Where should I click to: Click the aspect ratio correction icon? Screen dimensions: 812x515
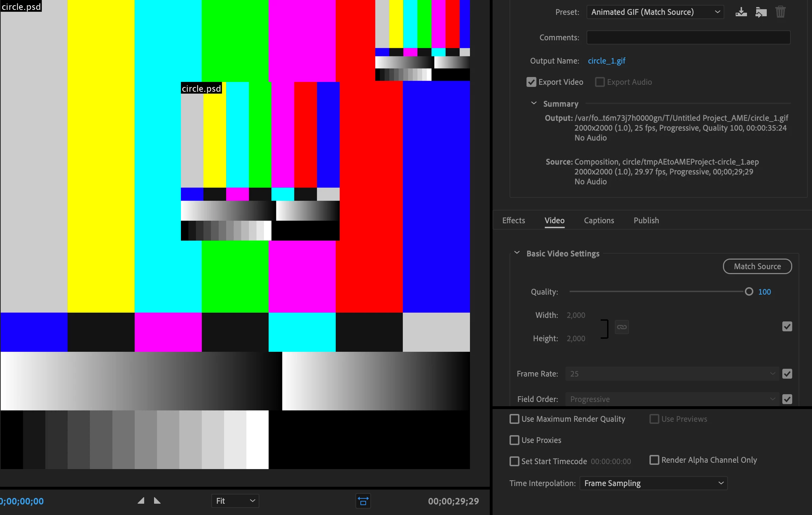point(363,501)
